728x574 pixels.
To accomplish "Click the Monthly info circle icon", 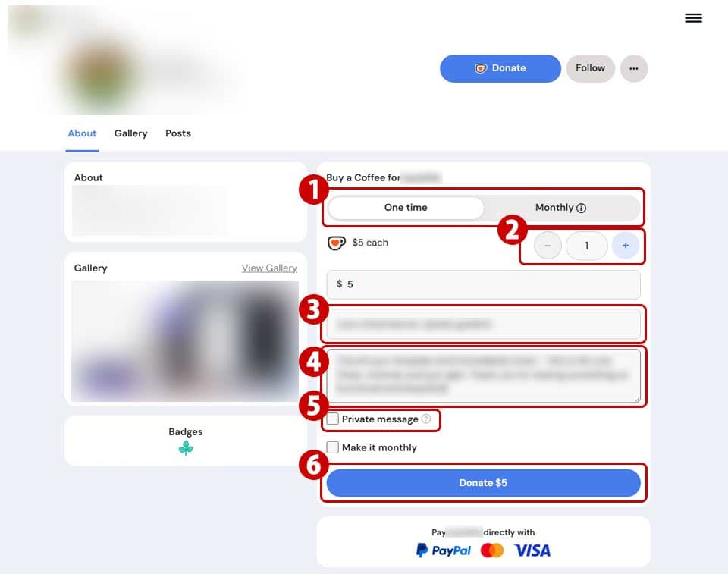I will pos(581,208).
